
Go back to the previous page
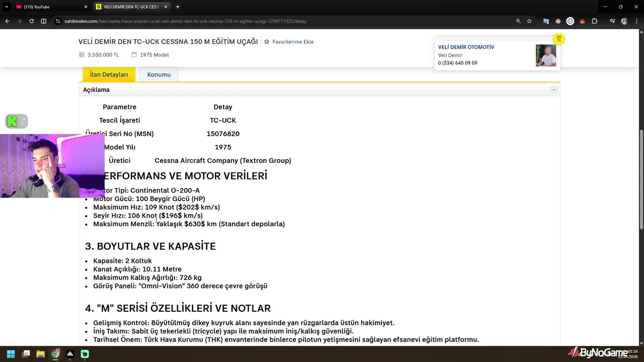click(x=7, y=21)
